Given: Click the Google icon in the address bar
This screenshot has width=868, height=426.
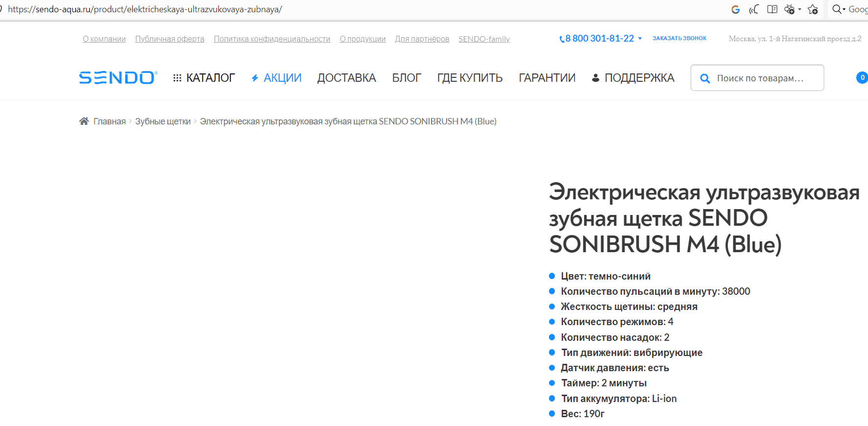Looking at the screenshot, I should (x=735, y=9).
